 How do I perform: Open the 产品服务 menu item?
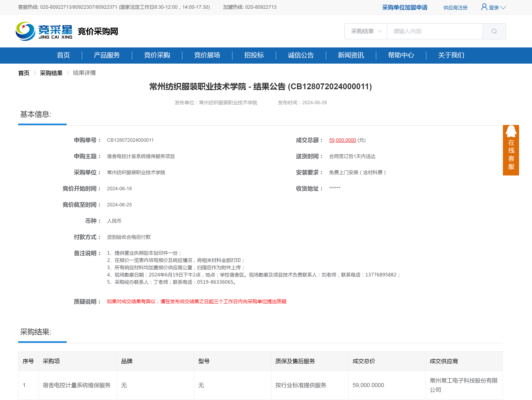click(107, 55)
